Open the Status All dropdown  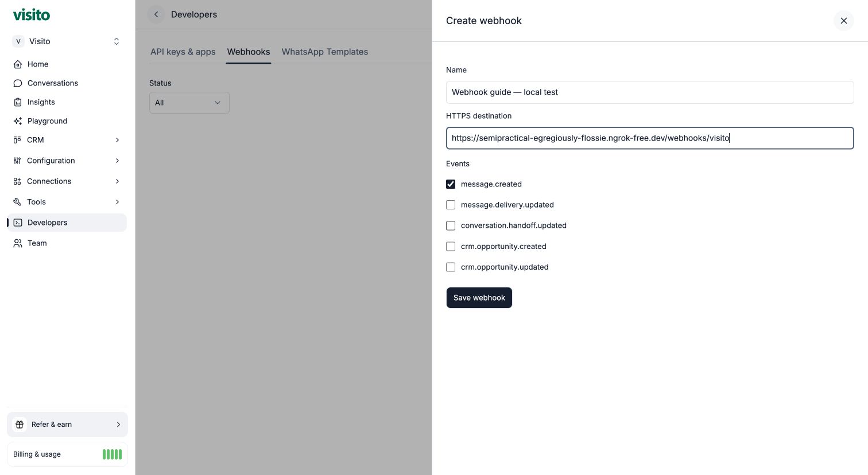click(189, 103)
